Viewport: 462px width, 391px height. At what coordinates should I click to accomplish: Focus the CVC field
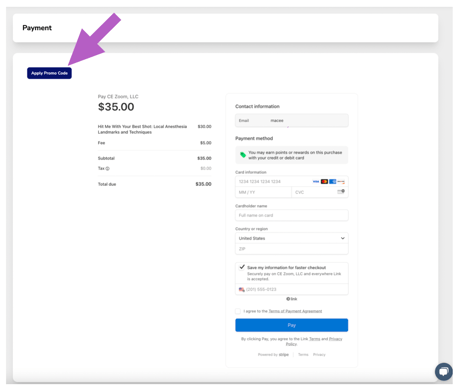(320, 192)
